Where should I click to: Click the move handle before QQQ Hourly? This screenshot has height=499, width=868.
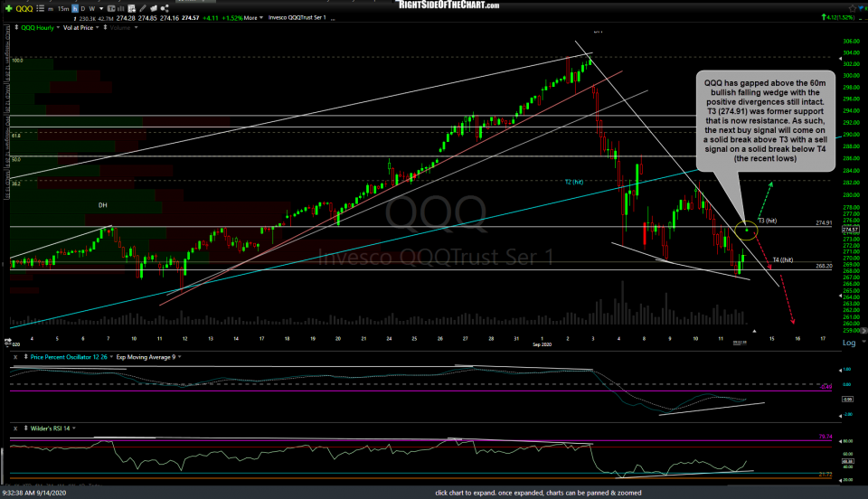point(16,28)
